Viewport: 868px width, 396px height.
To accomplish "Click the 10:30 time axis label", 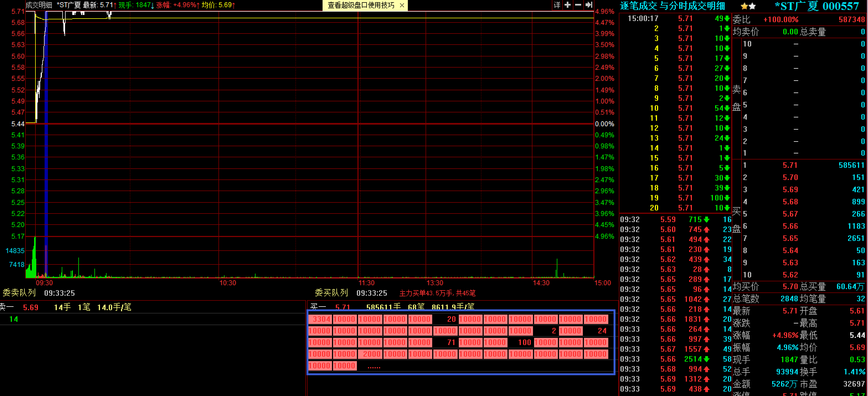I will coord(227,283).
